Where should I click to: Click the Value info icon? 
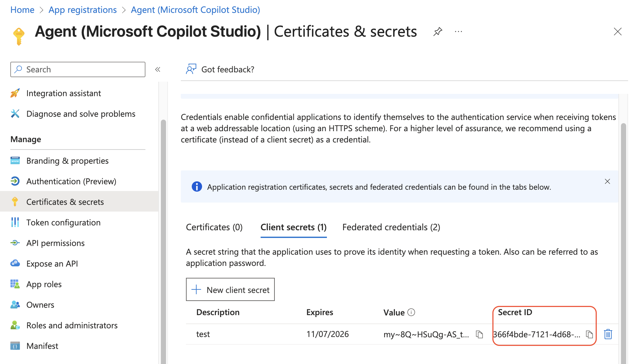click(411, 312)
